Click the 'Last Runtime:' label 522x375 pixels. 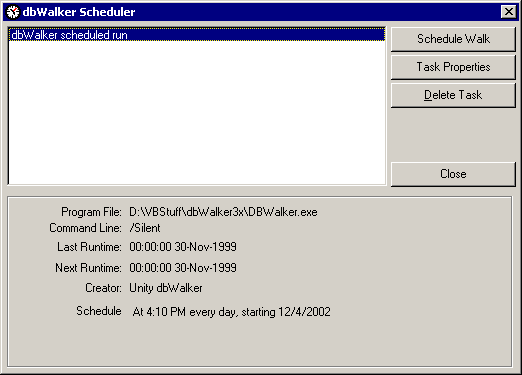[89, 247]
